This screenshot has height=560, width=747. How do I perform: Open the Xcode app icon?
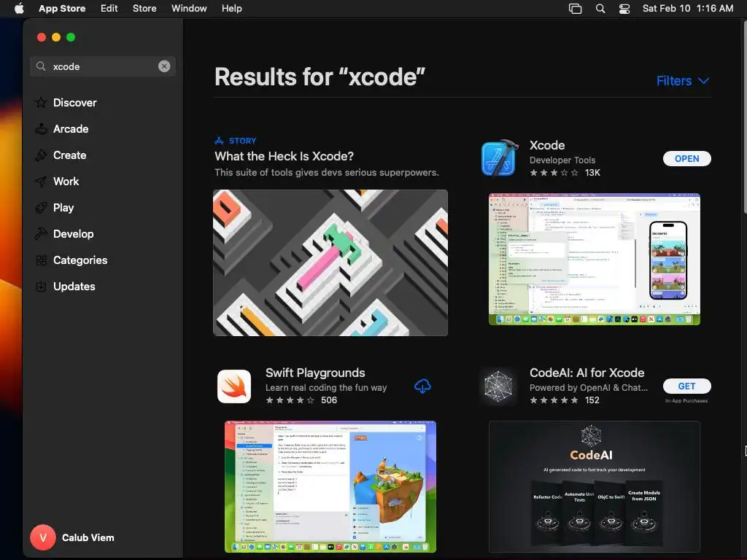(x=499, y=158)
